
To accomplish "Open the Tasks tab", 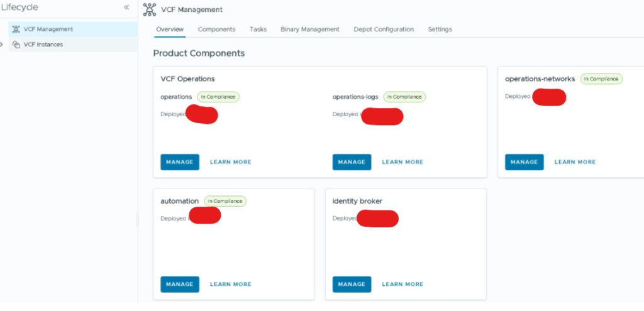I will (x=258, y=30).
